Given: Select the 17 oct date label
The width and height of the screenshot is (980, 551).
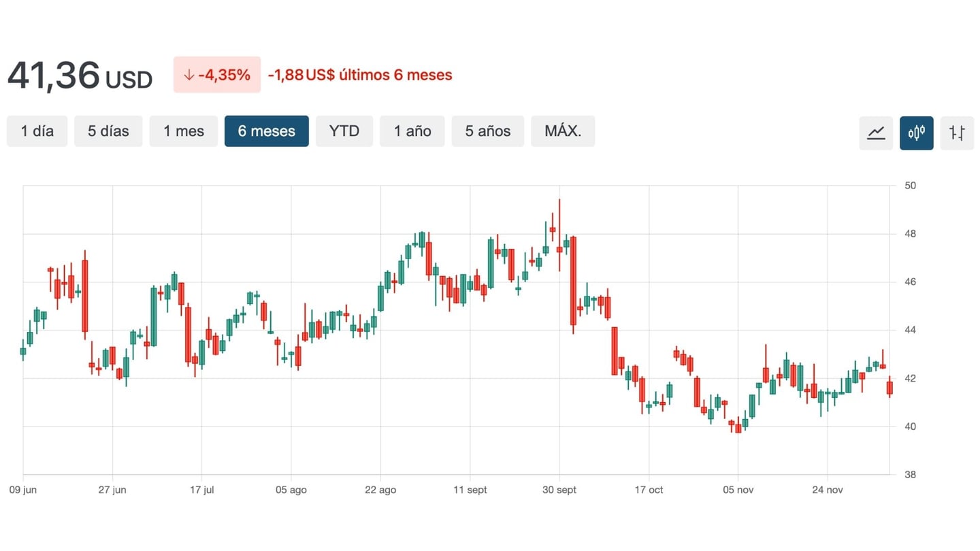Looking at the screenshot, I should [649, 489].
